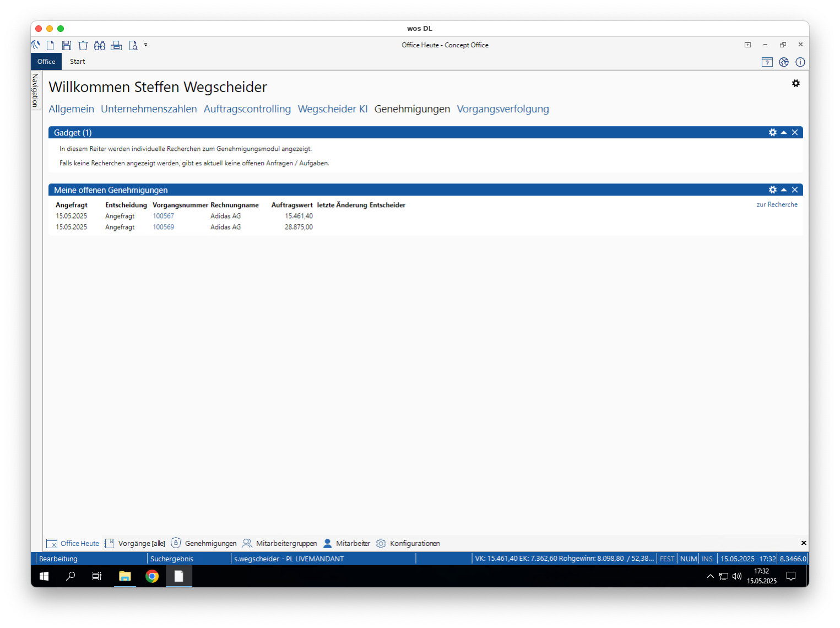Viewport: 840px width, 628px height.
Task: Print using the printer icon
Action: [x=116, y=45]
